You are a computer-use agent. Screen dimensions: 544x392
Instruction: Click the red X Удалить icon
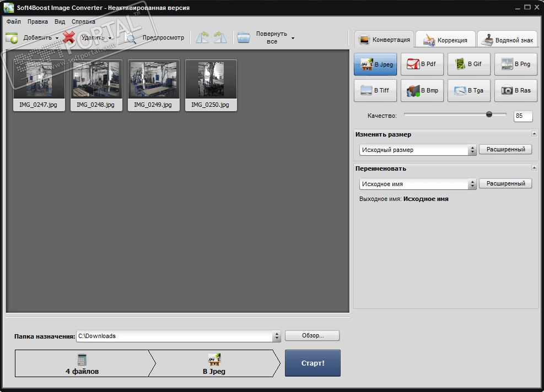[69, 37]
